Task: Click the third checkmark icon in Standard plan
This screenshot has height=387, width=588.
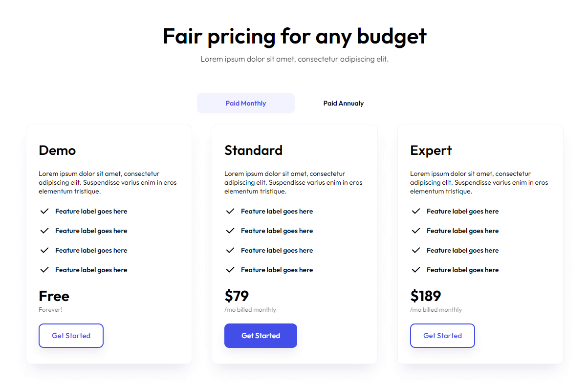Action: click(230, 250)
